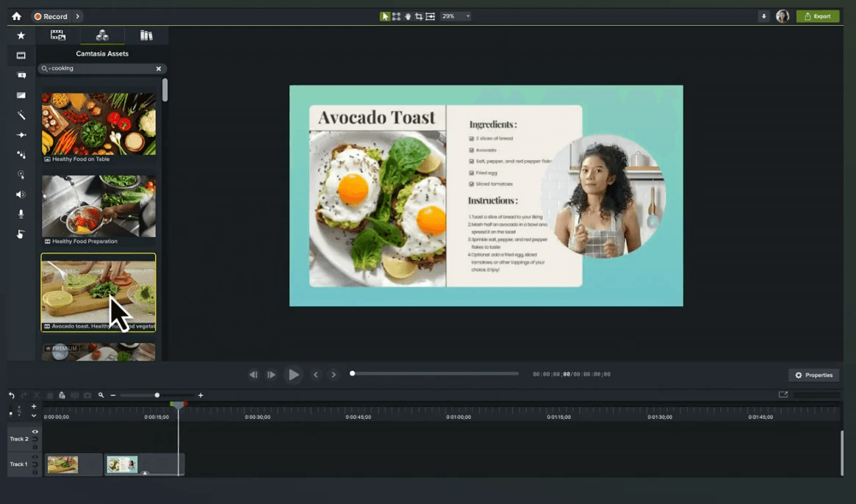Viewport: 856px width, 504px height.
Task: Zoom out the timeline with minus
Action: 113,395
